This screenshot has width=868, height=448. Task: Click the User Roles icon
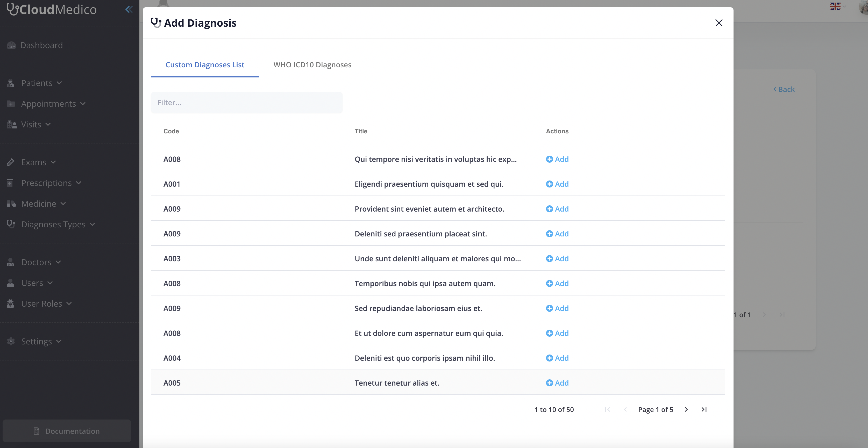coord(10,304)
